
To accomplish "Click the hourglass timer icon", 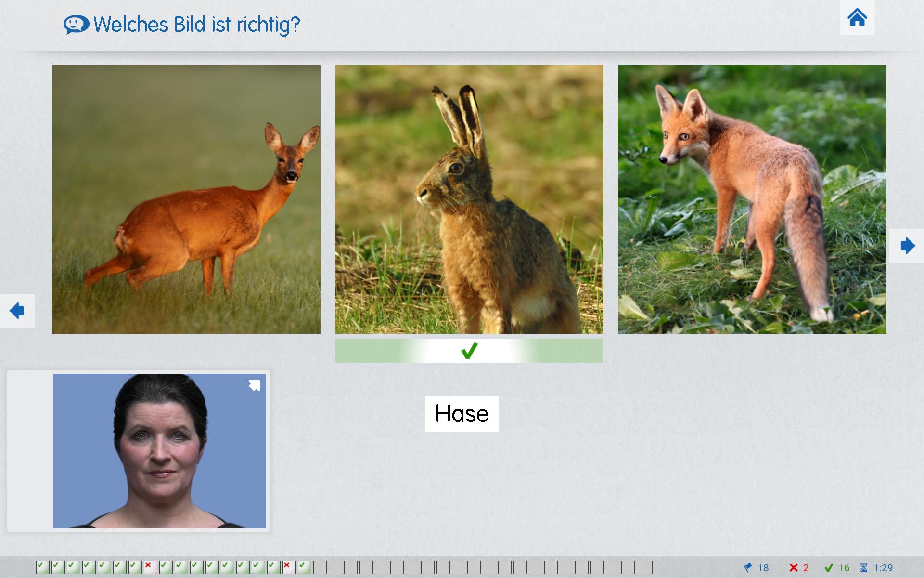I will [x=864, y=568].
